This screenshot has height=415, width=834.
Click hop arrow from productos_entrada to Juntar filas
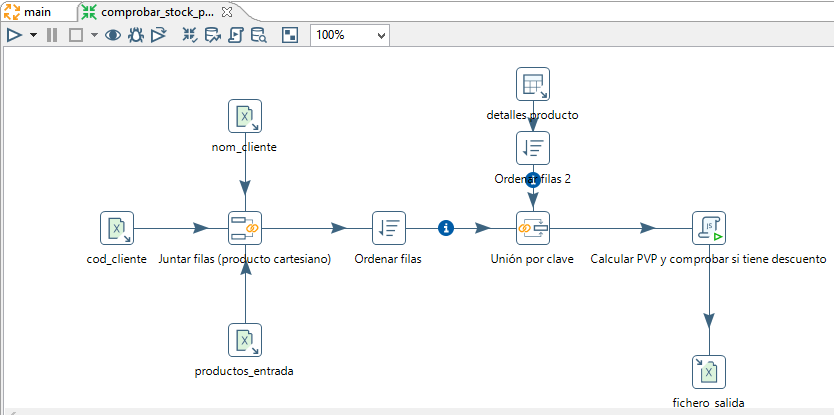pyautogui.click(x=245, y=269)
